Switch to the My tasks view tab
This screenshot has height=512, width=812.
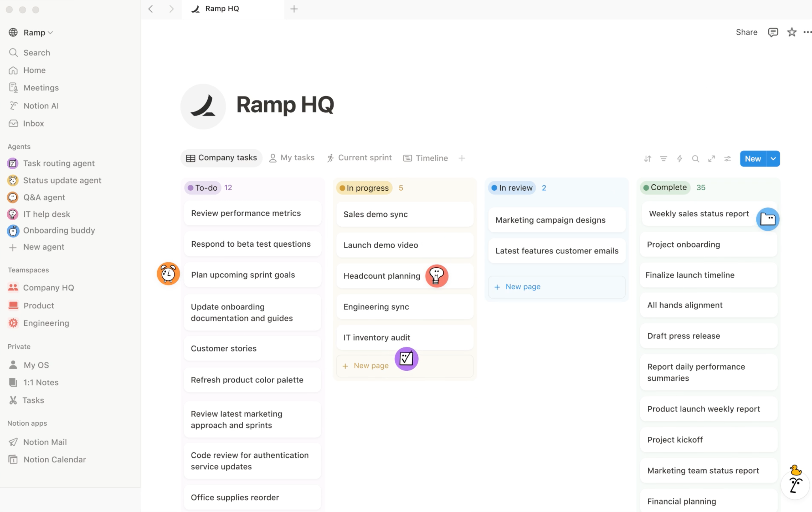(x=292, y=158)
